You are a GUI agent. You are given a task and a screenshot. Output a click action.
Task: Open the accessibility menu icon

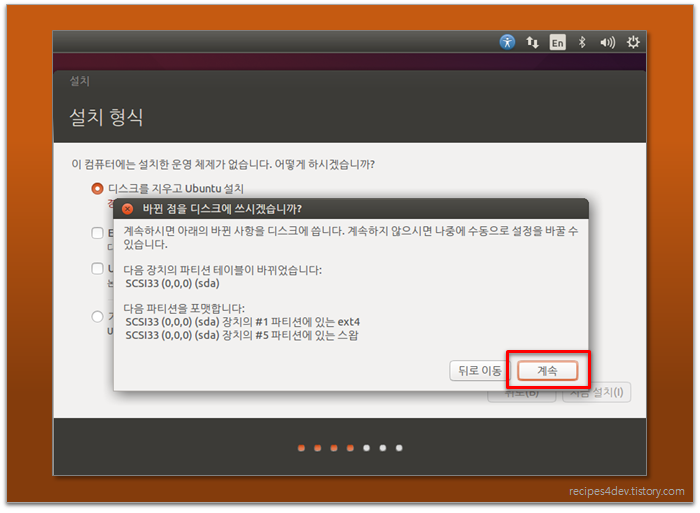(x=507, y=42)
